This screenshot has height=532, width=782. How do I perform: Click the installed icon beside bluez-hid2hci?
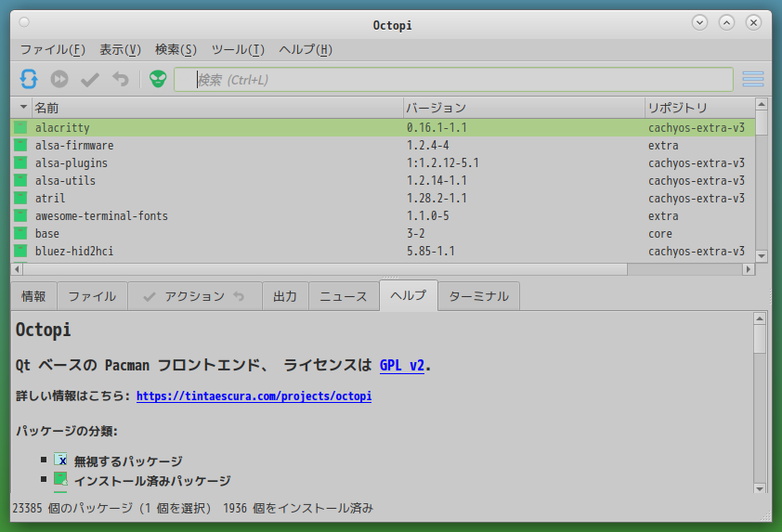20,251
